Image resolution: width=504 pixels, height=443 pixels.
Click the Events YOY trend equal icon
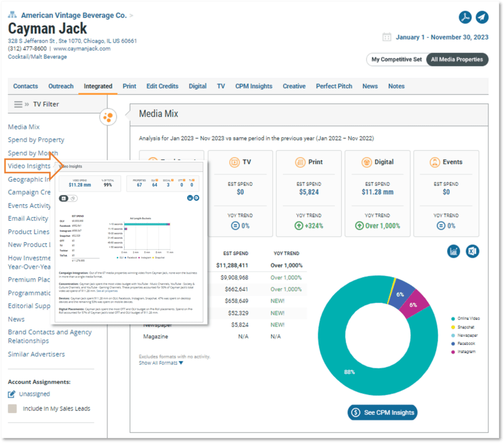(441, 225)
